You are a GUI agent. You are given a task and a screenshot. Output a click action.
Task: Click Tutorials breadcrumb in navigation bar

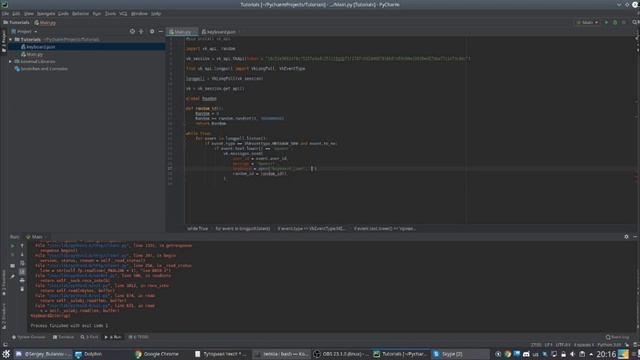point(16,22)
